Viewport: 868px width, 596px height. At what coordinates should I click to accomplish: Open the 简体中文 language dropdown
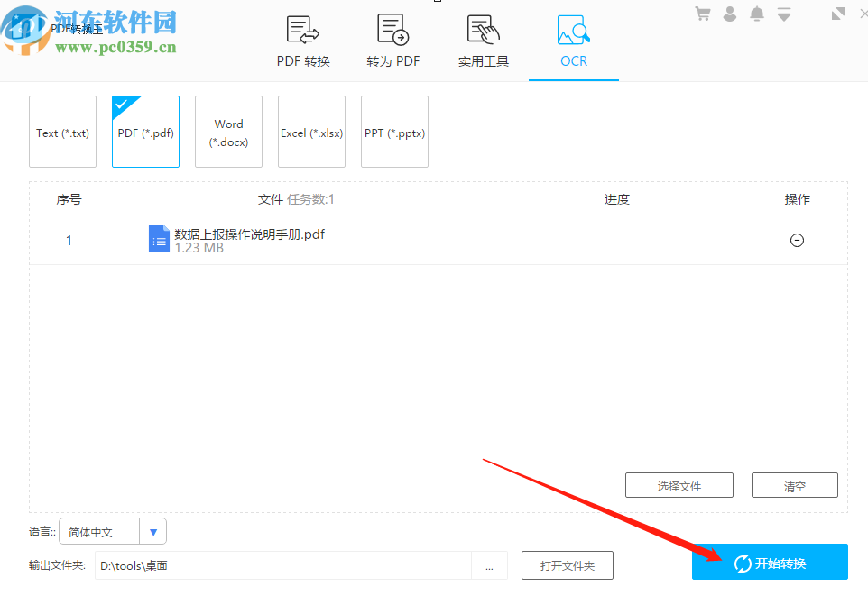click(x=113, y=531)
